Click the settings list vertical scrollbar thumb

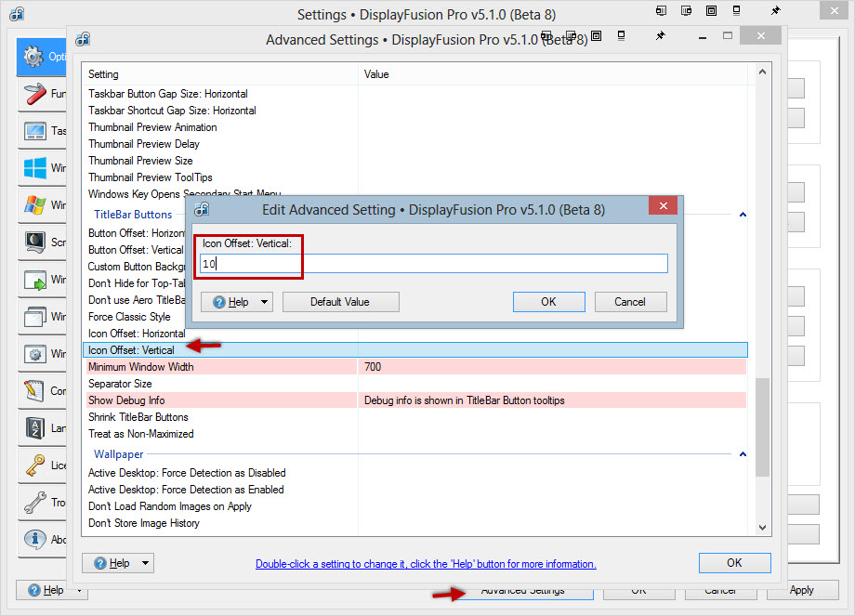(x=763, y=427)
